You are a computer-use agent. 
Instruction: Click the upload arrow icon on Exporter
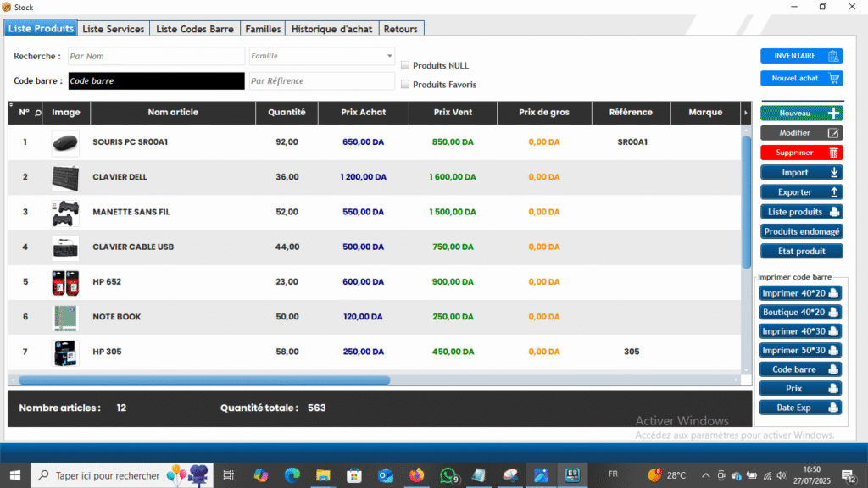pyautogui.click(x=833, y=192)
